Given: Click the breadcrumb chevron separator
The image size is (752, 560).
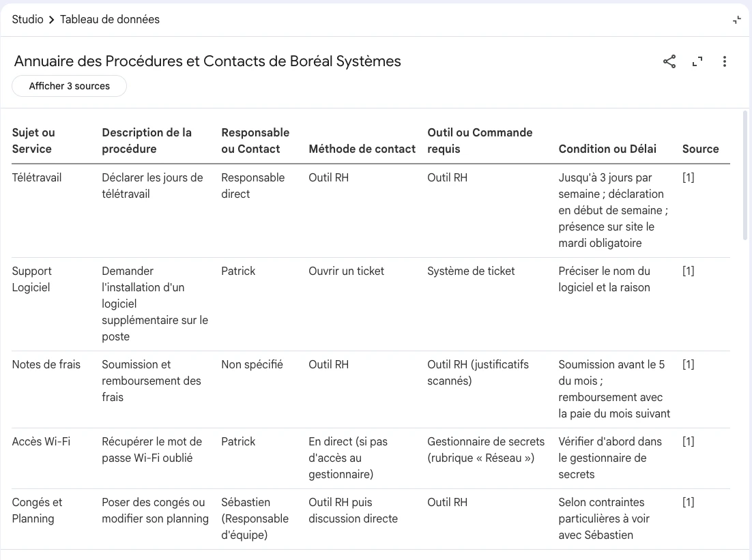Looking at the screenshot, I should coord(51,20).
